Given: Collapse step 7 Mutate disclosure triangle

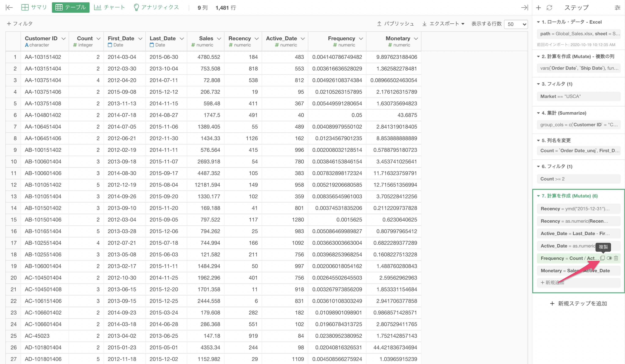Looking at the screenshot, I should tap(538, 196).
